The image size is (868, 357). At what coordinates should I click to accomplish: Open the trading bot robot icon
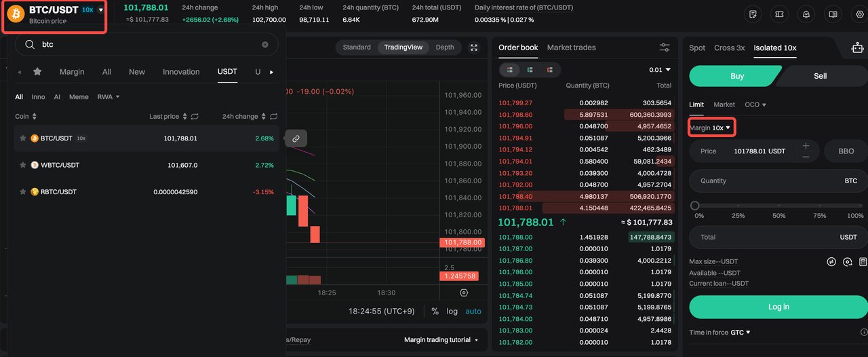859,48
